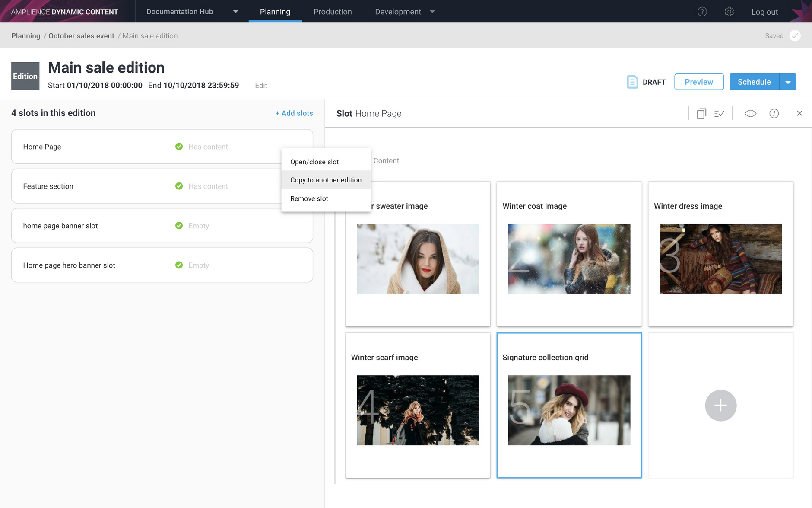The width and height of the screenshot is (812, 508).
Task: Toggle slot visualization with the eye icon
Action: [x=750, y=113]
